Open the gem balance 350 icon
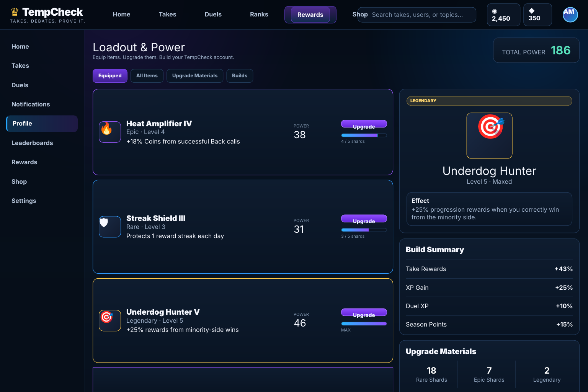The image size is (588, 392). click(x=531, y=11)
